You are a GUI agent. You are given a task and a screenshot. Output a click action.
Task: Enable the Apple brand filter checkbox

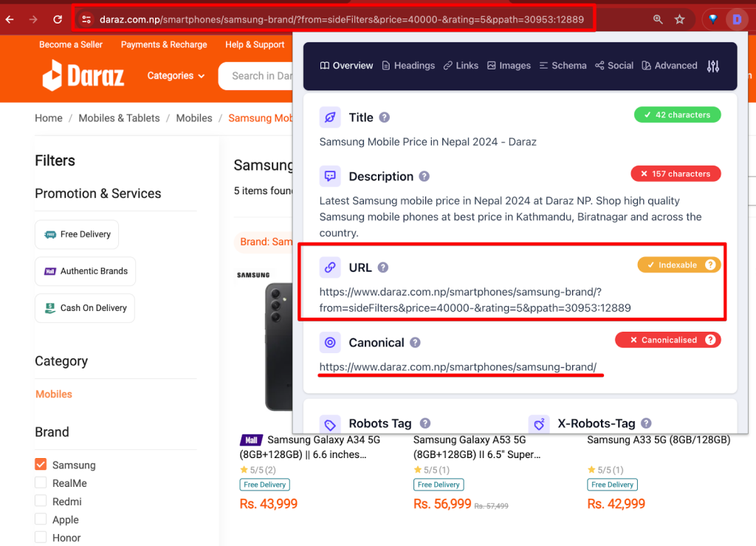click(x=41, y=519)
